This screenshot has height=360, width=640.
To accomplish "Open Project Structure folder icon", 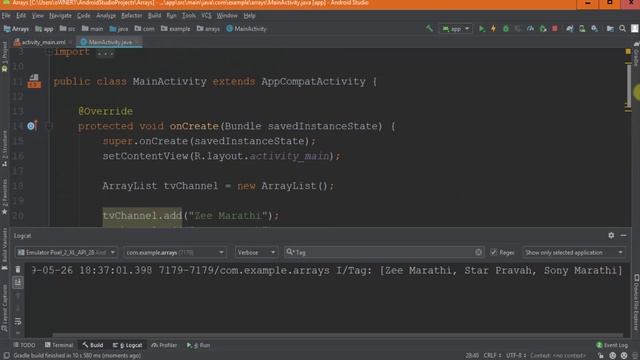I will click(610, 29).
